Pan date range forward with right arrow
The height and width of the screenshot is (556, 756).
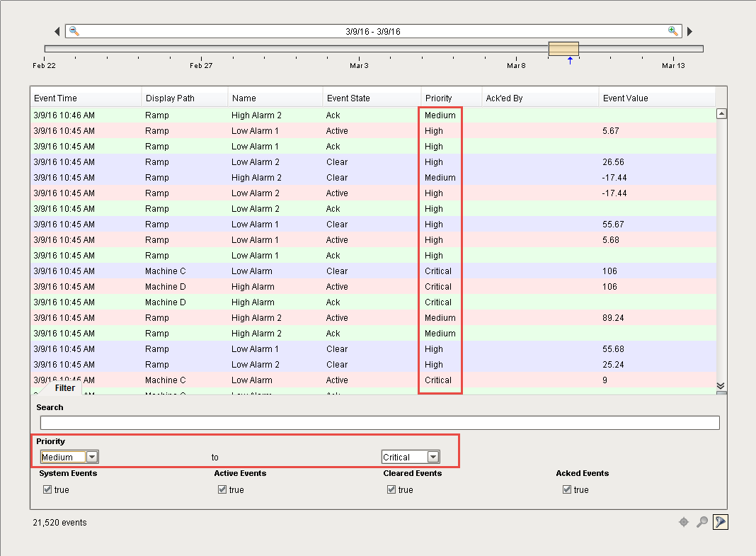689,32
